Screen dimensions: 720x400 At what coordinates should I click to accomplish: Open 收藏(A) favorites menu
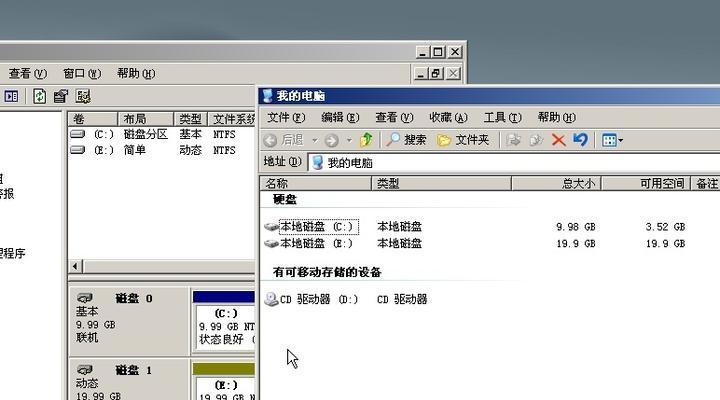pos(448,118)
